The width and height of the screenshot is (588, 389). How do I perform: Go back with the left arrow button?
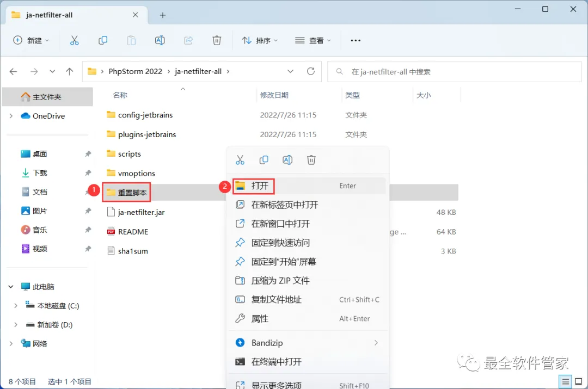point(14,71)
